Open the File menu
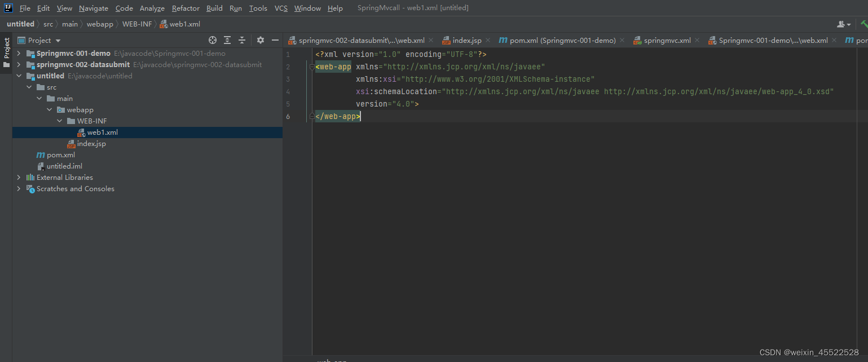 tap(25, 8)
